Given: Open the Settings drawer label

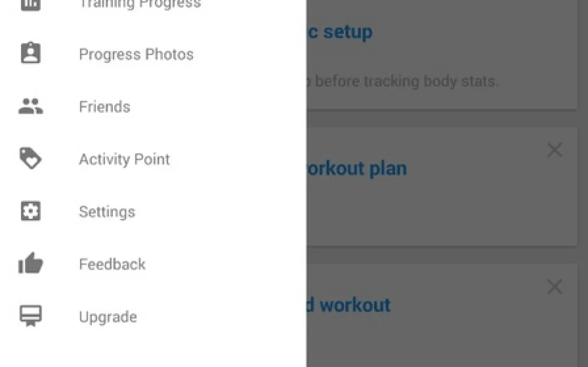Looking at the screenshot, I should coord(107,212).
